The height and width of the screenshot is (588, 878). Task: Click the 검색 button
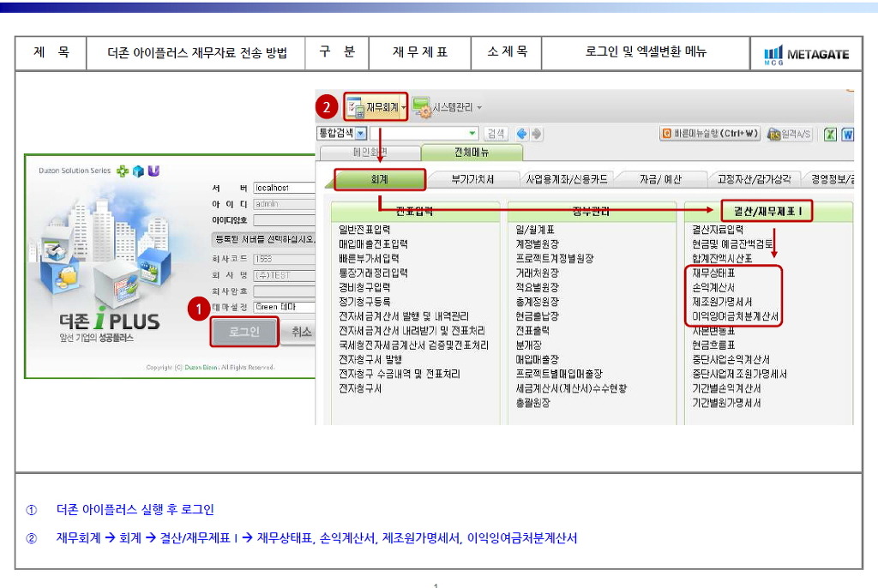coord(496,133)
